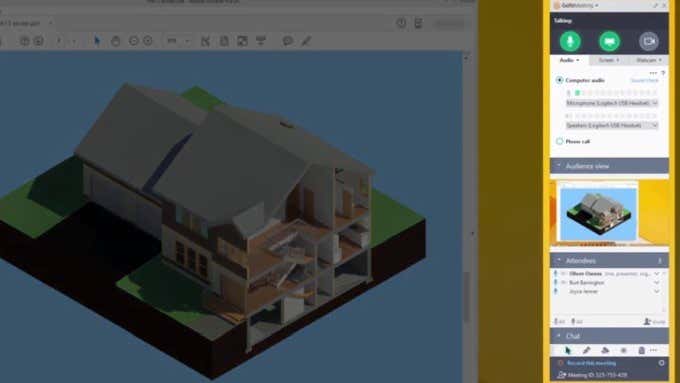Image resolution: width=680 pixels, height=383 pixels.
Task: Mute the green microphone button
Action: point(570,41)
